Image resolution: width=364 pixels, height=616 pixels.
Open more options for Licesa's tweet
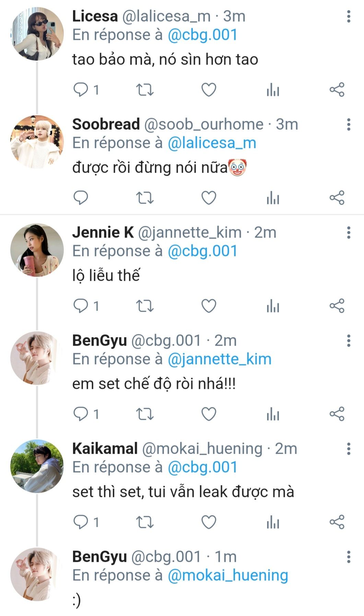point(349,16)
